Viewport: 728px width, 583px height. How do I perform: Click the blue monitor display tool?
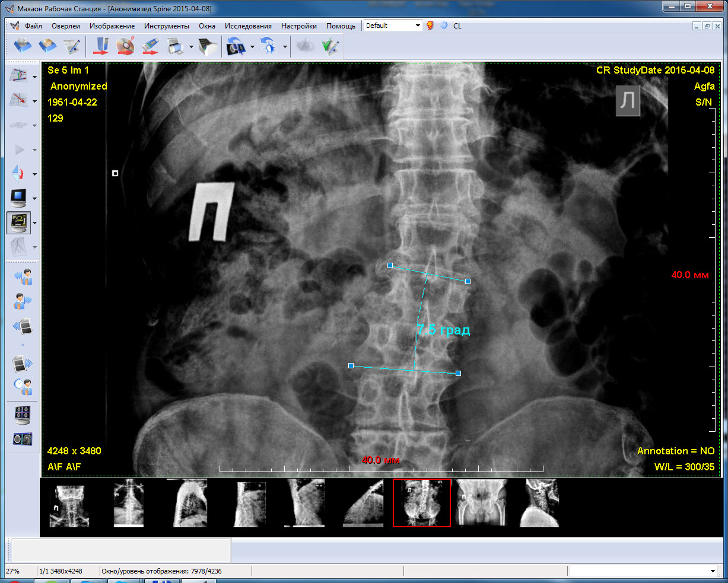click(x=18, y=198)
